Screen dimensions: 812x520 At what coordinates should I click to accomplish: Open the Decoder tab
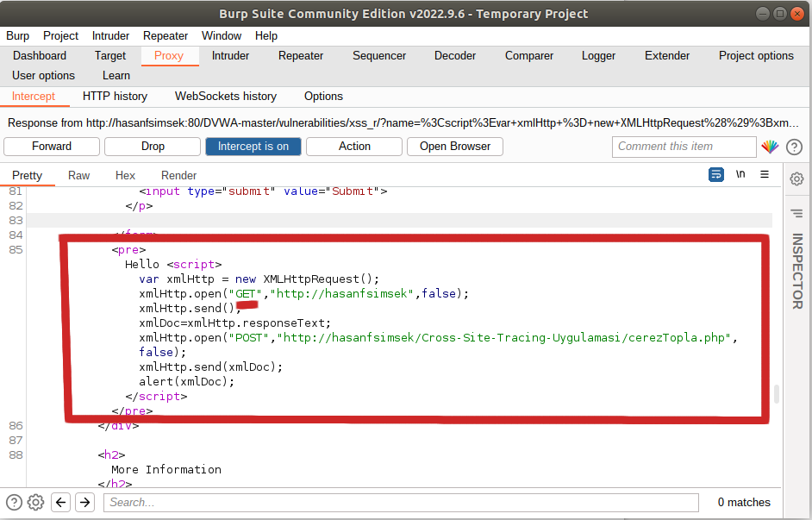455,55
